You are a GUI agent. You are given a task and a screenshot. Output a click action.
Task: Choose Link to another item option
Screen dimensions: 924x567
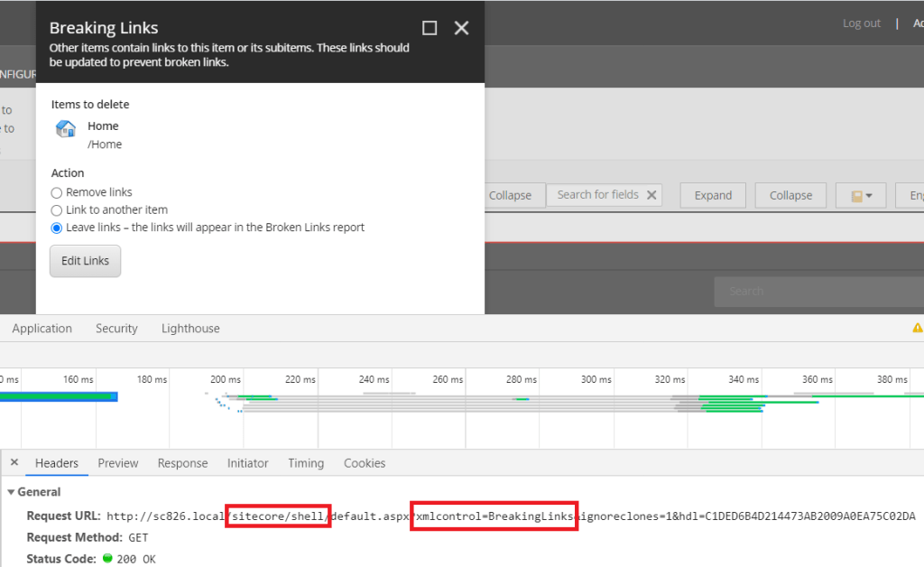pos(57,210)
